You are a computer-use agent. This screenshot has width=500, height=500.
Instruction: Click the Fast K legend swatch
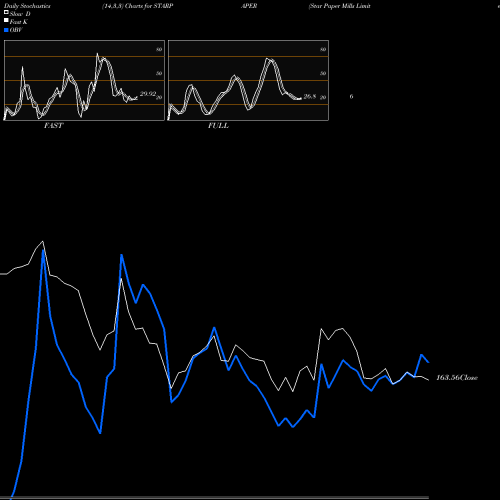click(x=6, y=21)
